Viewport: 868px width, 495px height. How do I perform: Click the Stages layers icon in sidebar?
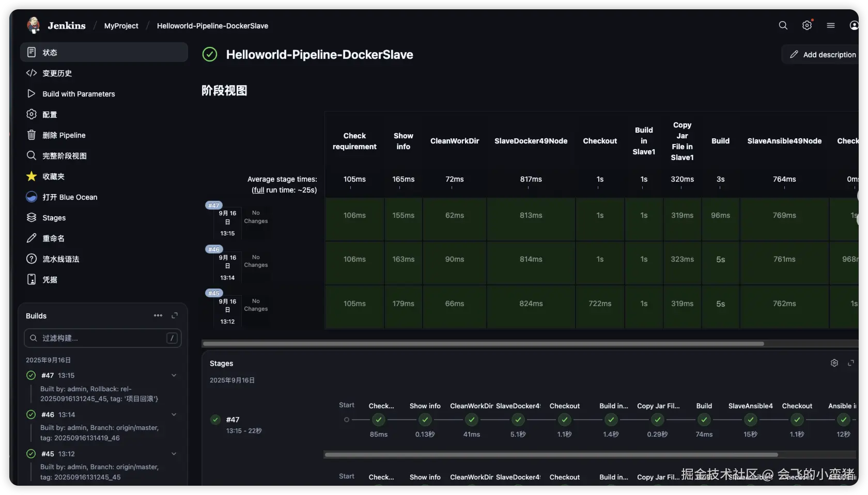(32, 217)
